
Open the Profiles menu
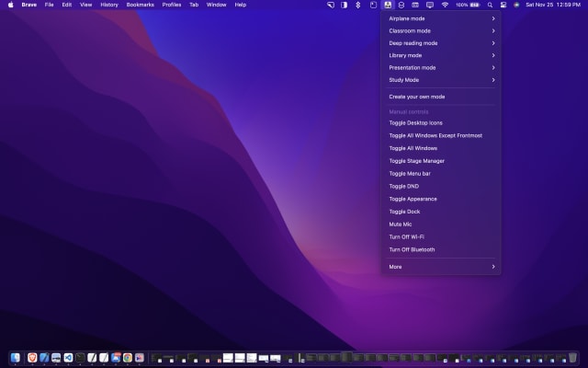[x=172, y=5]
